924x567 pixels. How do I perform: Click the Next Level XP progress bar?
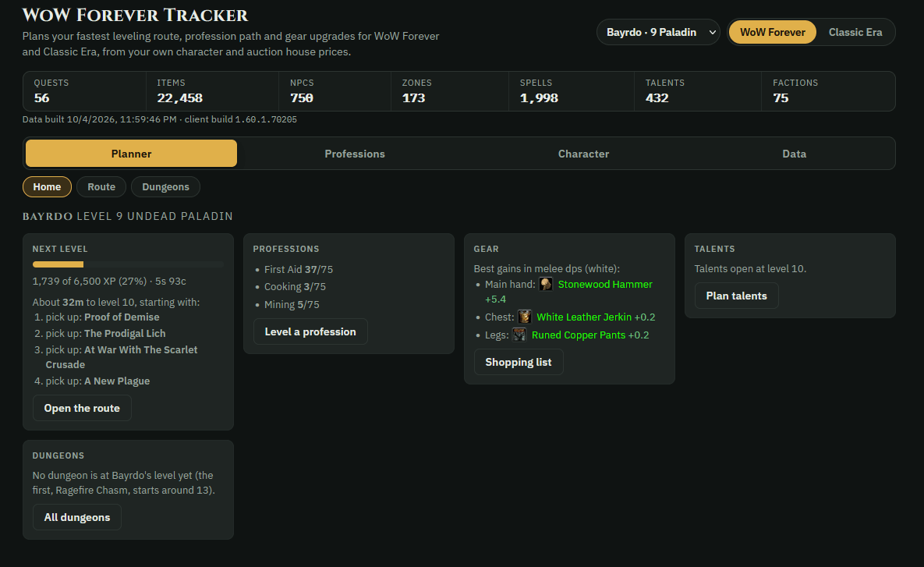tap(128, 264)
